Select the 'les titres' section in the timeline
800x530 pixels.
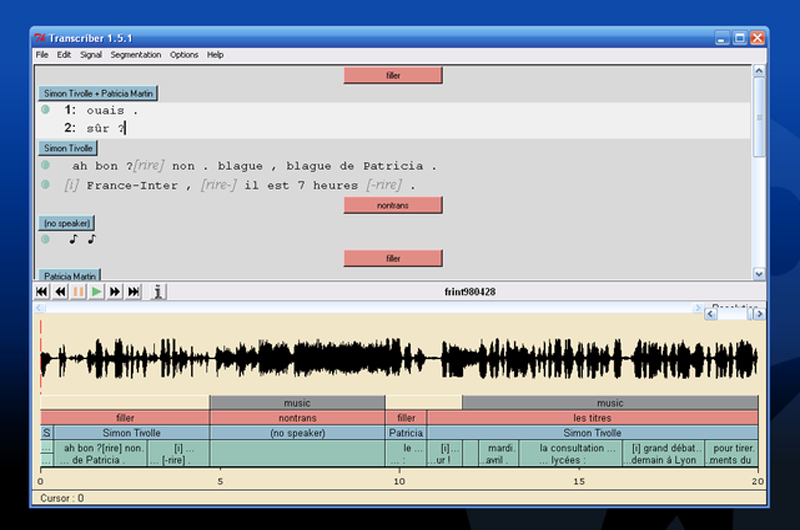[592, 418]
